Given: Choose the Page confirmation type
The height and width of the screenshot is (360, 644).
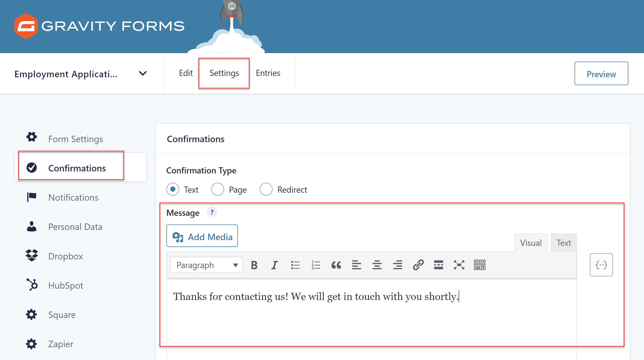Looking at the screenshot, I should 218,189.
